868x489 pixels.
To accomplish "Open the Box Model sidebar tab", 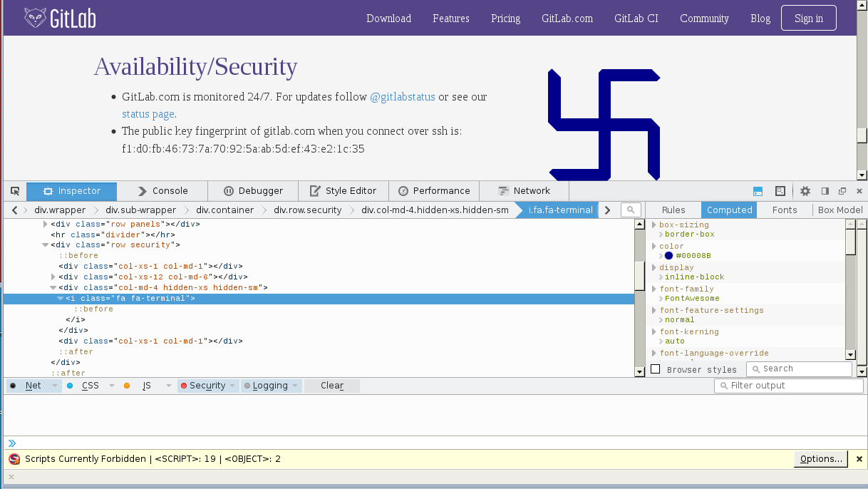I will (x=840, y=210).
